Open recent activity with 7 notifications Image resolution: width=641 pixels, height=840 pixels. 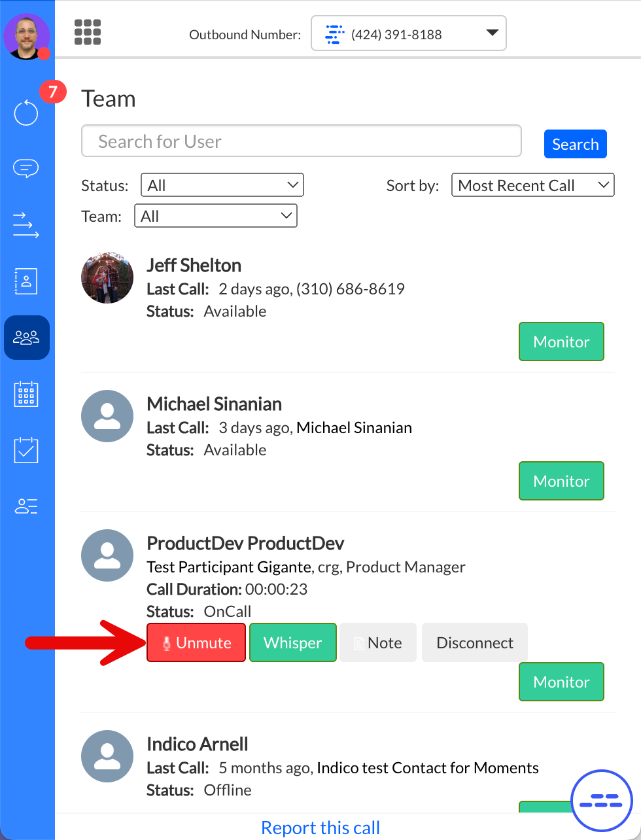tap(27, 113)
